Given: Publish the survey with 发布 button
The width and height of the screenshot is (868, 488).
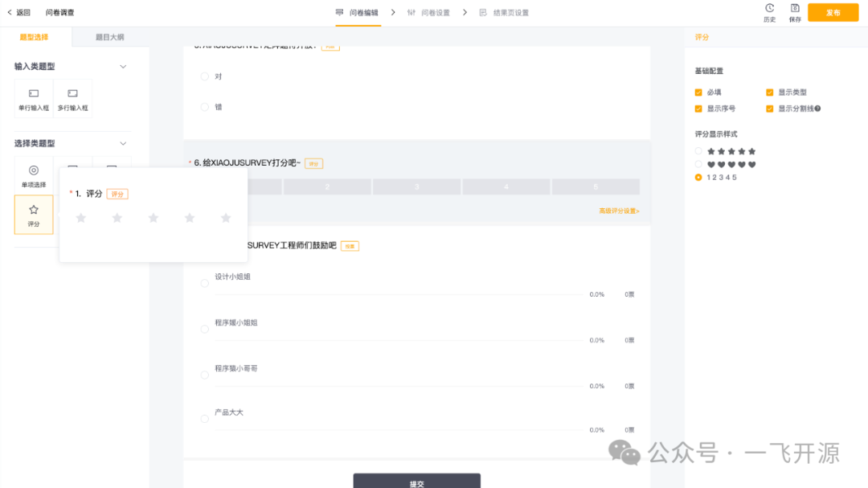Looking at the screenshot, I should 833,12.
